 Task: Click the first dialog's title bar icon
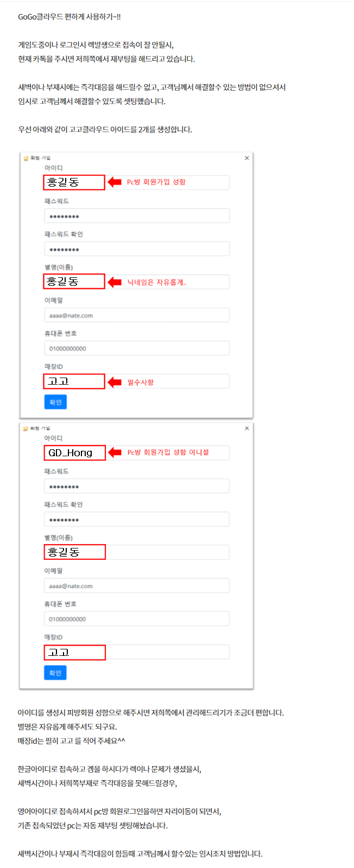tap(26, 158)
